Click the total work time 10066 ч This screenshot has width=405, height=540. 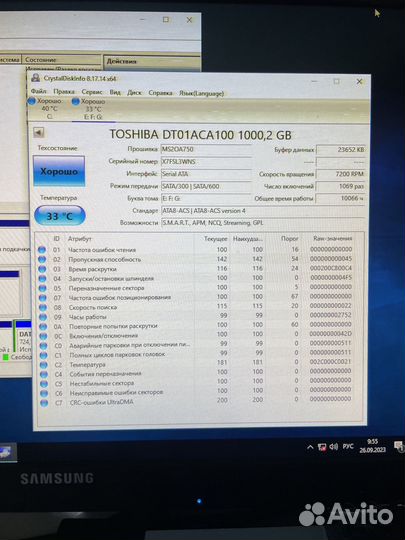pos(341,198)
